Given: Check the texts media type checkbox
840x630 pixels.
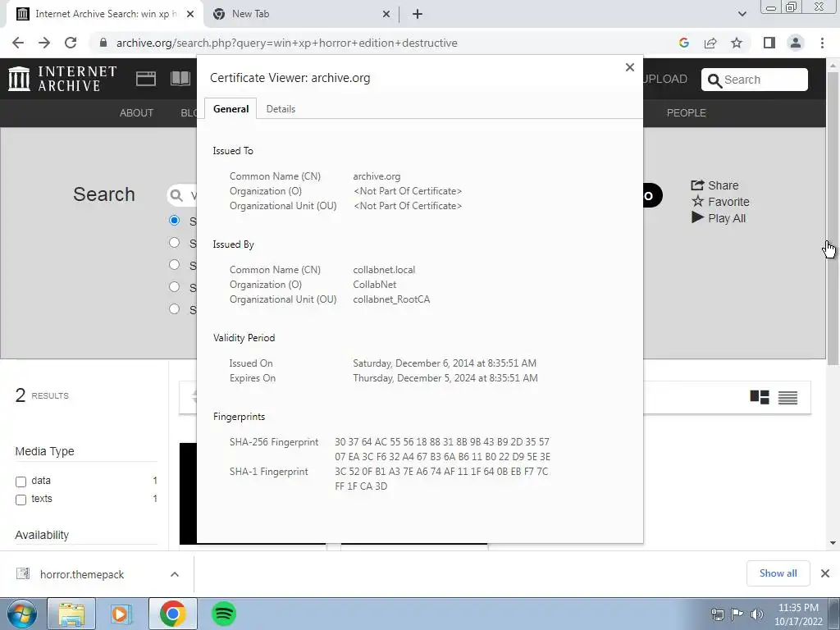Looking at the screenshot, I should tap(21, 500).
